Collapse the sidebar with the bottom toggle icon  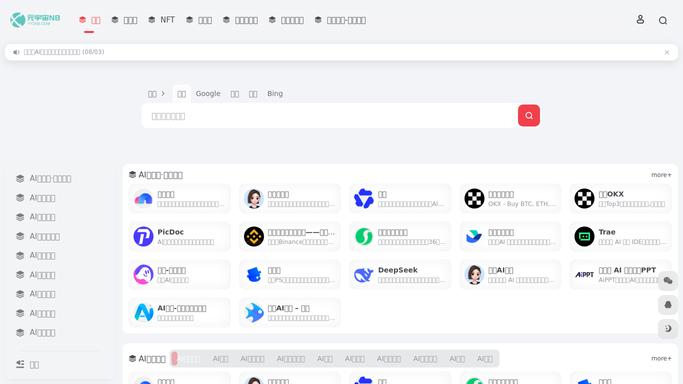click(20, 364)
